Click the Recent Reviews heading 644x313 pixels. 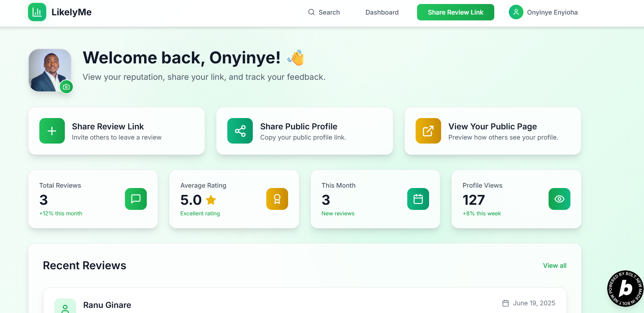(x=85, y=266)
